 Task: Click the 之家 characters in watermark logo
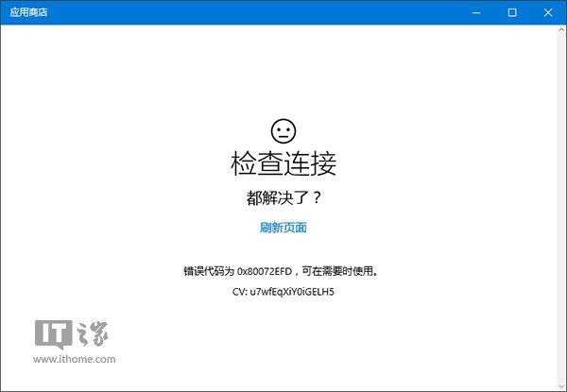point(93,334)
